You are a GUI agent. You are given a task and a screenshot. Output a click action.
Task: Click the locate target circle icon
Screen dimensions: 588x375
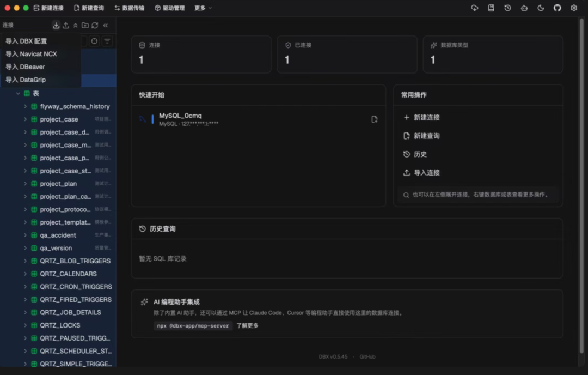point(95,41)
